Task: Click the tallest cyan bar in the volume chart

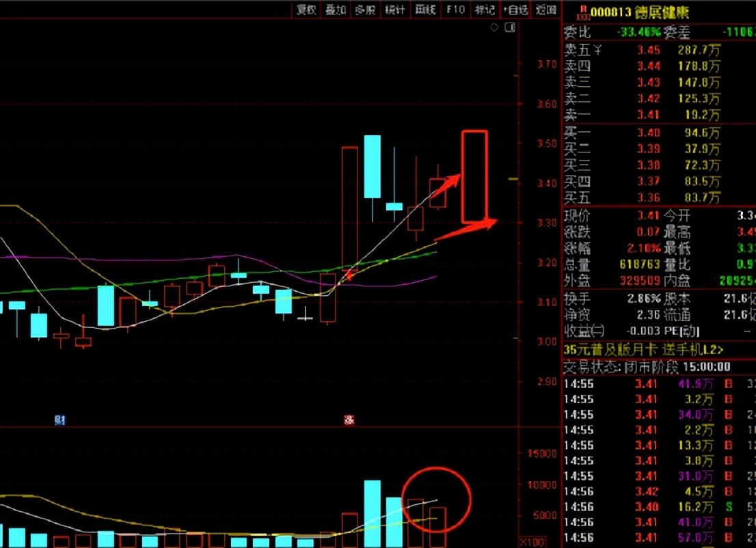Action: 373,513
